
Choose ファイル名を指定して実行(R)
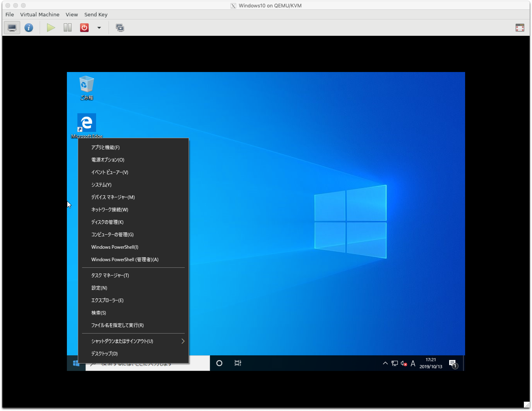point(133,325)
